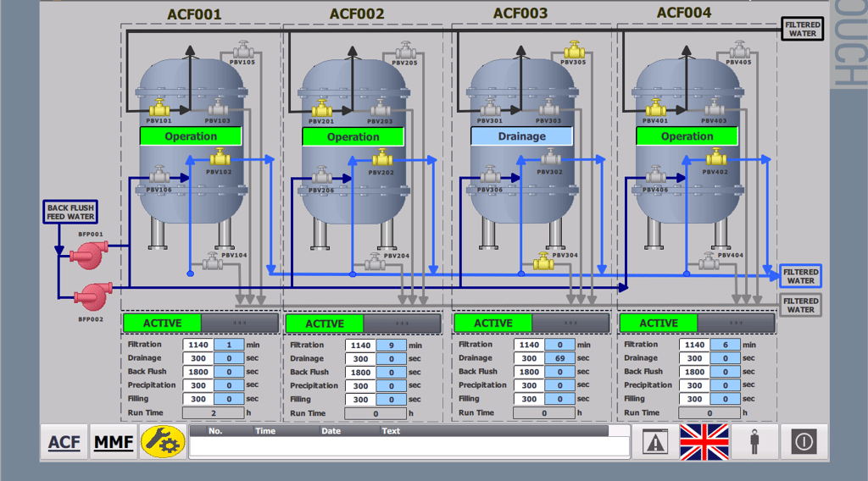Open yellow drain valve PBV304
This screenshot has width=868, height=481.
click(x=543, y=261)
